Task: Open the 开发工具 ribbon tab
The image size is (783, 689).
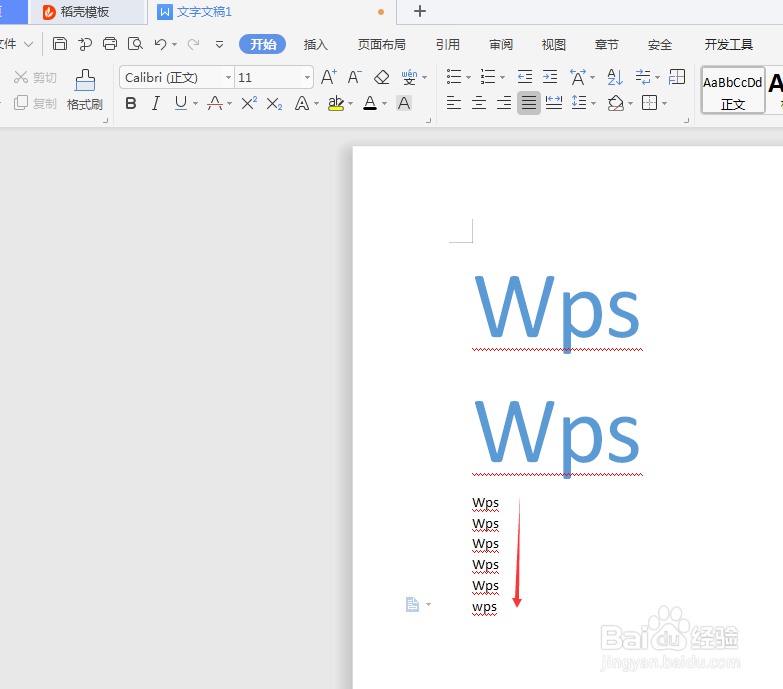Action: point(729,44)
